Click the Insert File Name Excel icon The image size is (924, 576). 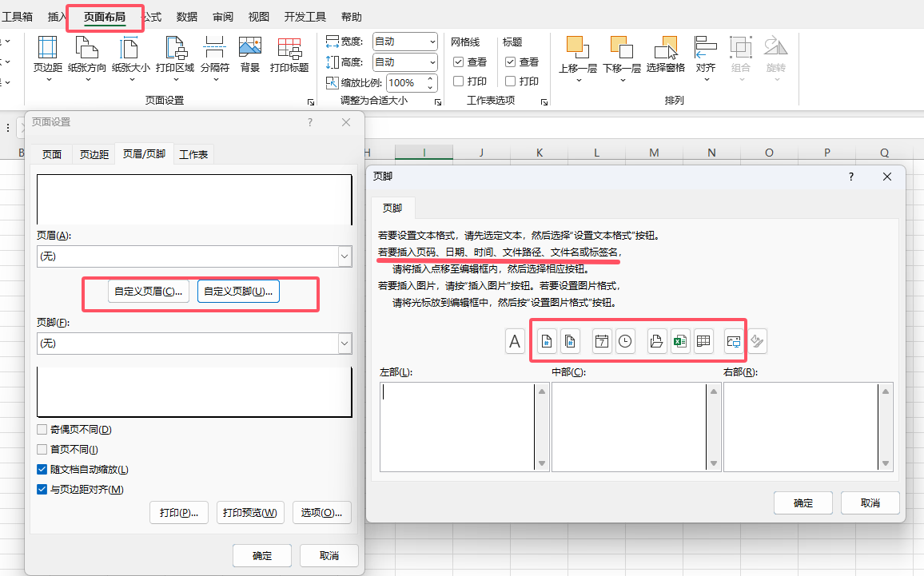click(679, 342)
